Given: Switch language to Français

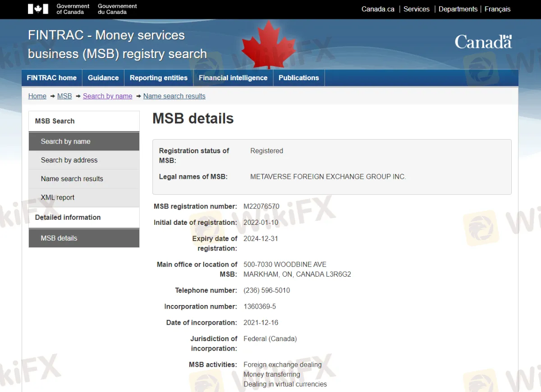Looking at the screenshot, I should [498, 9].
